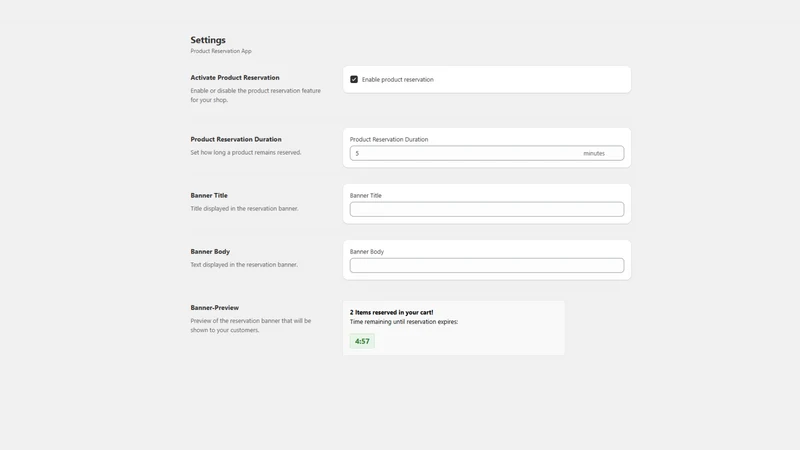Click the Preview of the reservation banner description

pyautogui.click(x=251, y=326)
